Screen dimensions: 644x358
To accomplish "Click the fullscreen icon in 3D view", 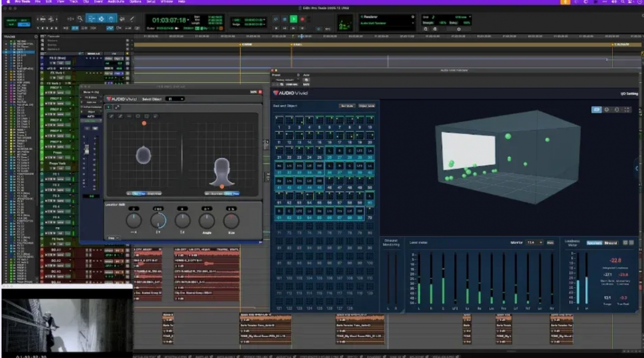I will point(627,109).
